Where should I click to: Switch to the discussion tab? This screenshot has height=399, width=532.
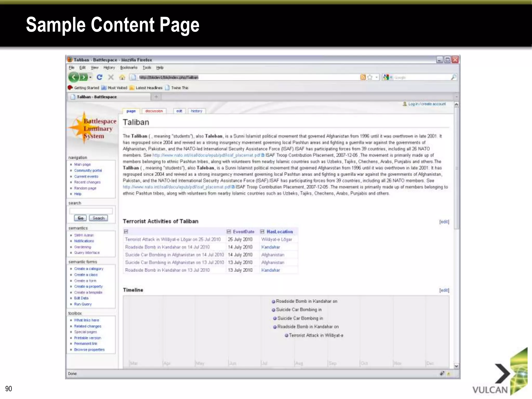(x=154, y=111)
